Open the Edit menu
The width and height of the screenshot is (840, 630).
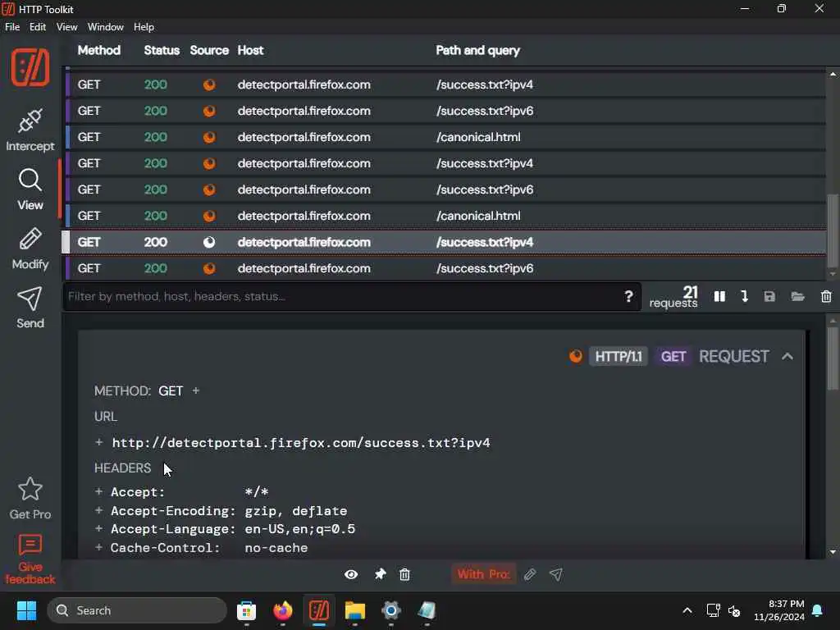point(38,27)
